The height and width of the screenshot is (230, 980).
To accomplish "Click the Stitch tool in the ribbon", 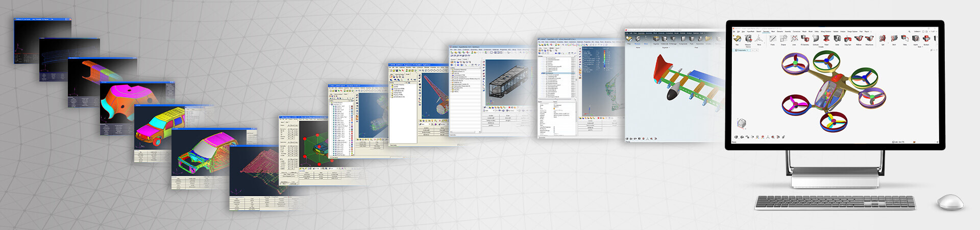I will click(894, 38).
